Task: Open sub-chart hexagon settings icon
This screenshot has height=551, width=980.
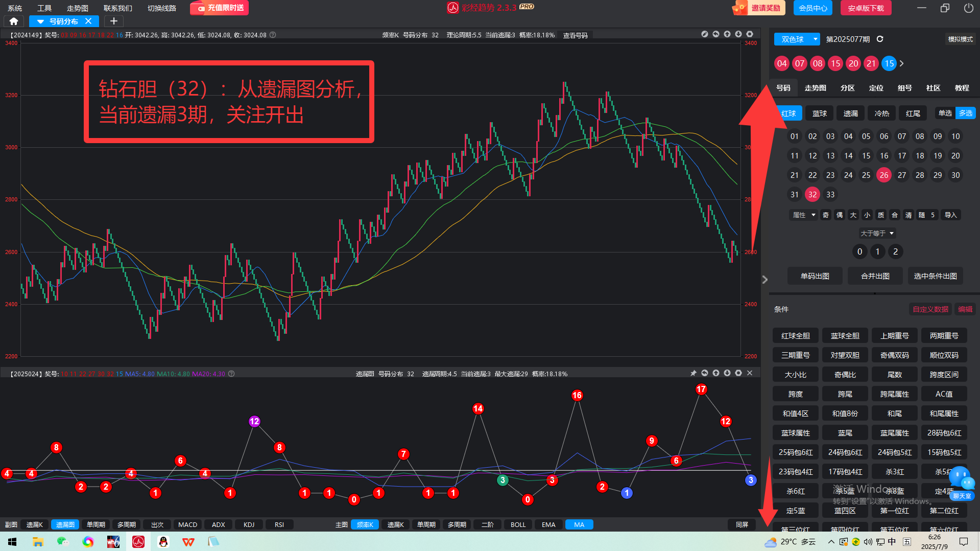Action: click(738, 373)
